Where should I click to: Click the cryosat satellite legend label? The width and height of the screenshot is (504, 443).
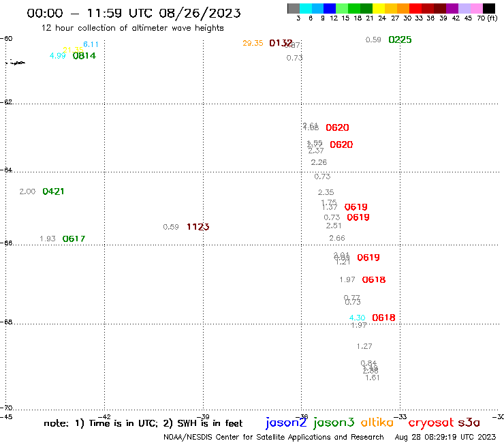tap(431, 423)
